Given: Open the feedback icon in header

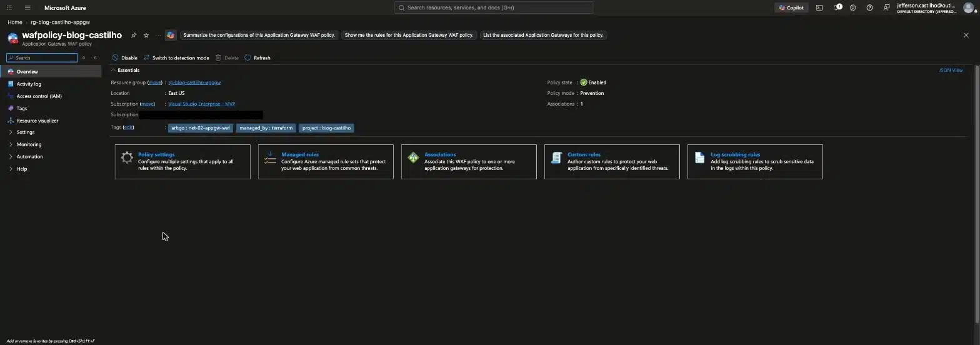Looking at the screenshot, I should pyautogui.click(x=886, y=7).
